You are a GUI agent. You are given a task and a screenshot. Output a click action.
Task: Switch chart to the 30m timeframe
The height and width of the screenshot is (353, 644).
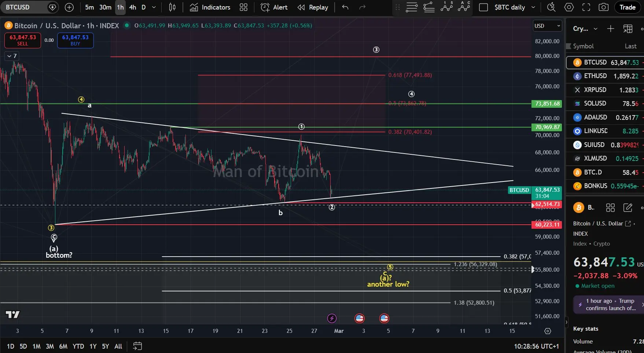point(105,7)
